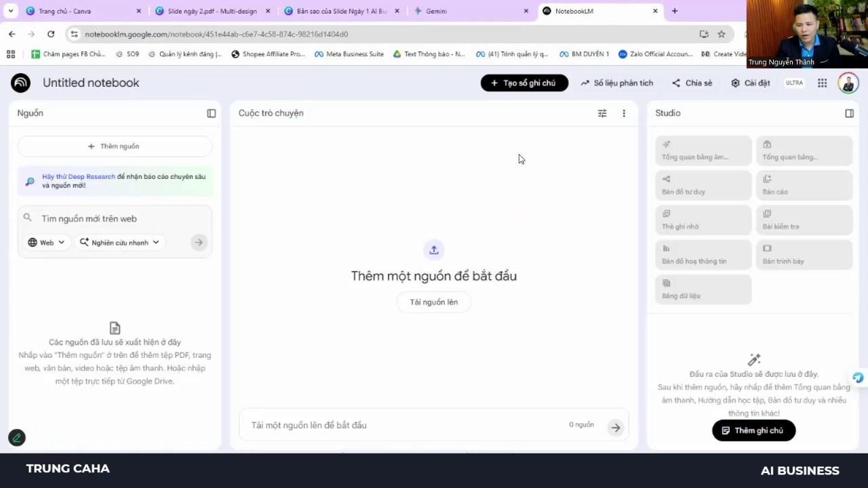This screenshot has width=868, height=488.
Task: Click the Untitled notebook title
Action: [x=91, y=83]
